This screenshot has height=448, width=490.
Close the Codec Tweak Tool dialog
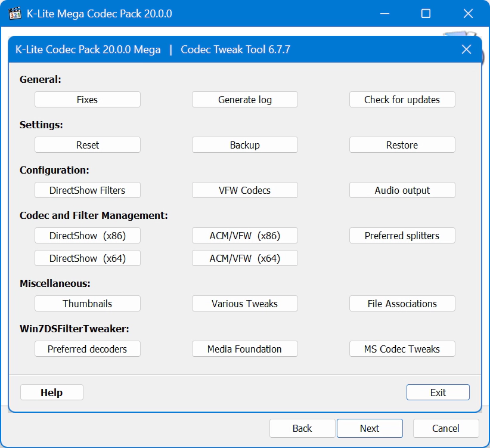(x=466, y=49)
